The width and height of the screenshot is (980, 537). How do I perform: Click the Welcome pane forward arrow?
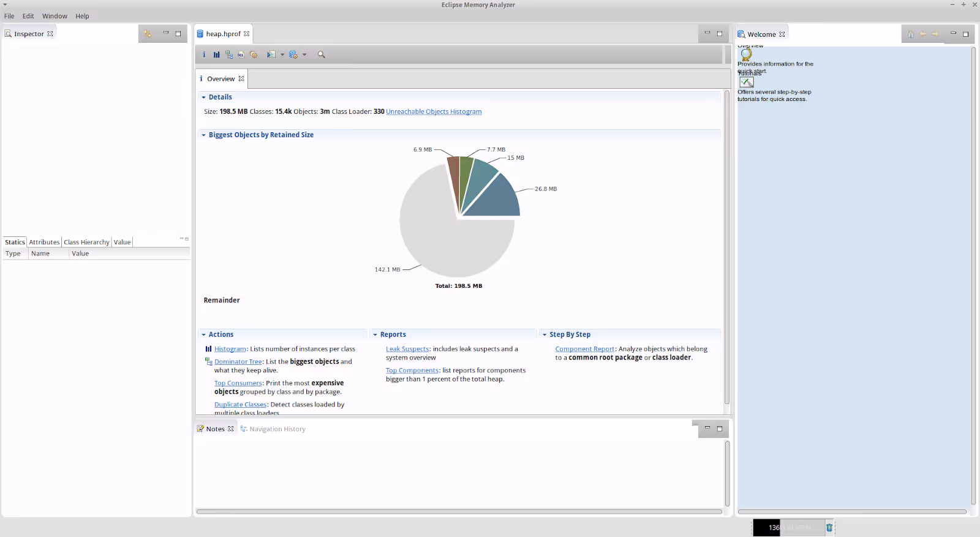tap(935, 34)
